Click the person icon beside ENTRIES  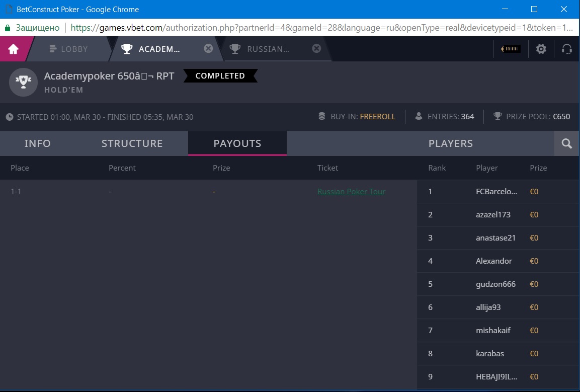click(x=419, y=116)
